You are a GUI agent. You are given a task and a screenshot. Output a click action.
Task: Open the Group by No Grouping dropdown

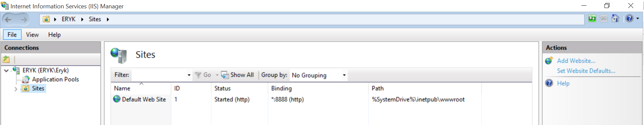coord(318,75)
